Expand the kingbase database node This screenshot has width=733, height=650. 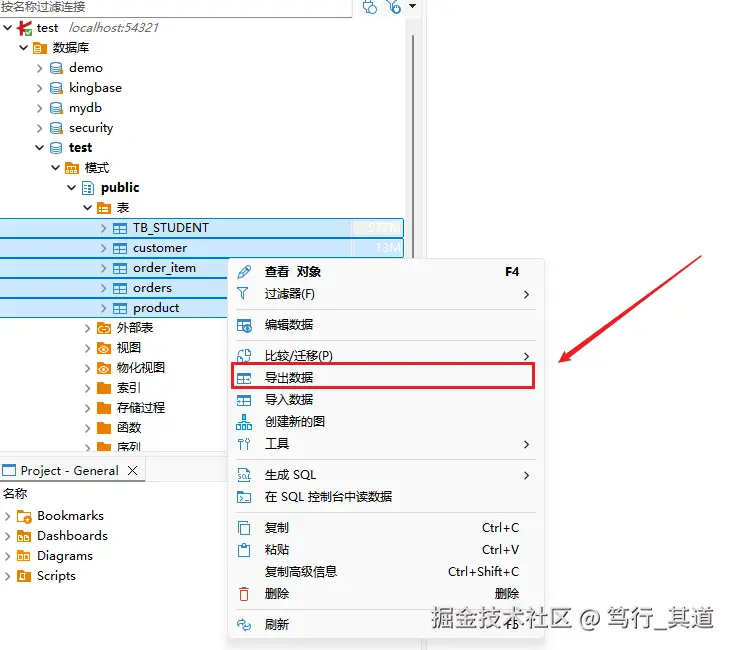[40, 88]
